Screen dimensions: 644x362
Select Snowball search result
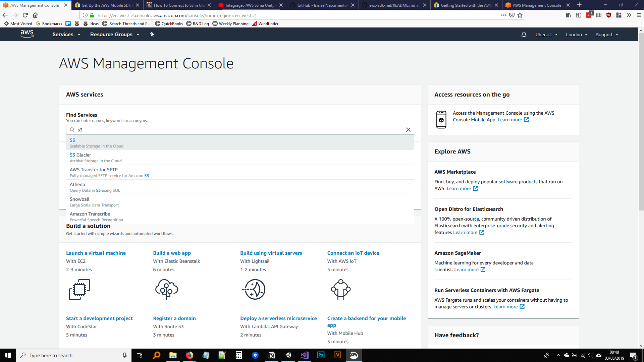click(x=240, y=202)
